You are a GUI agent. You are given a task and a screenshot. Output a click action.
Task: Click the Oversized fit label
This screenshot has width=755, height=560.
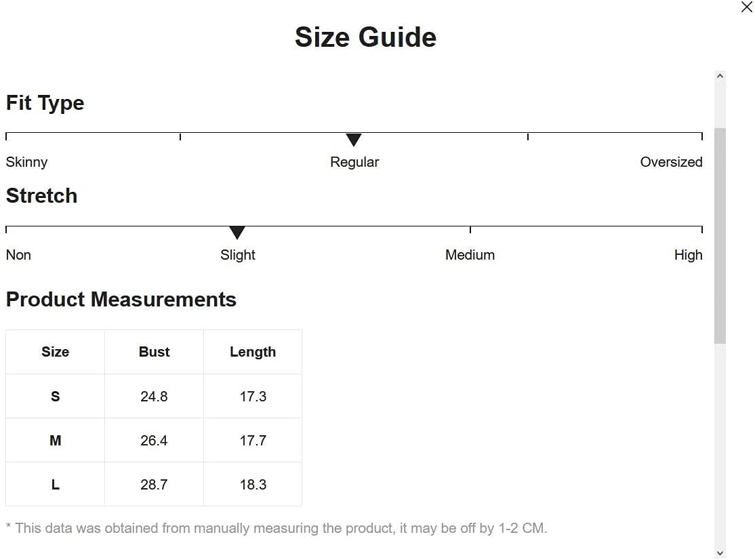coord(671,162)
